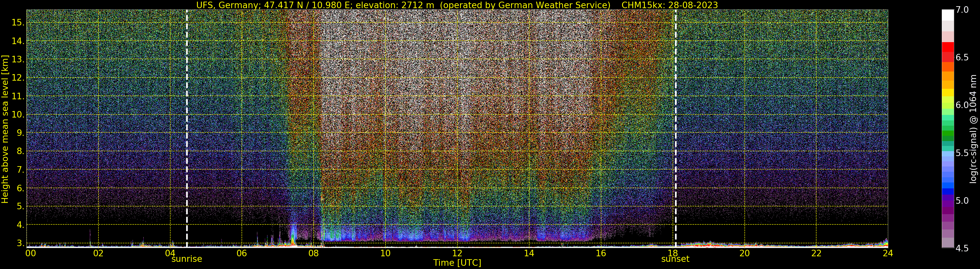The image size is (980, 269).
Task: Click the '5.0' colorbar tick value
Action: 962,200
